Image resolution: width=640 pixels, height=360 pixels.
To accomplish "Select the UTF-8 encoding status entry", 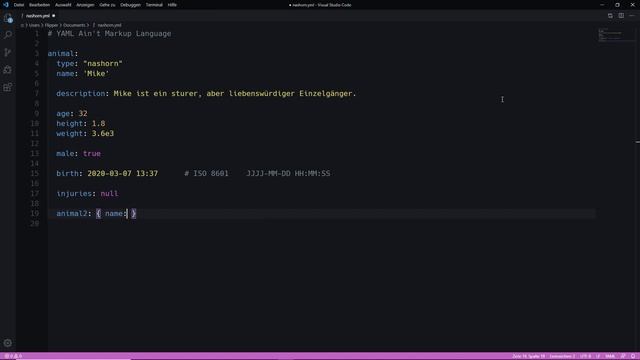I will (x=585, y=356).
